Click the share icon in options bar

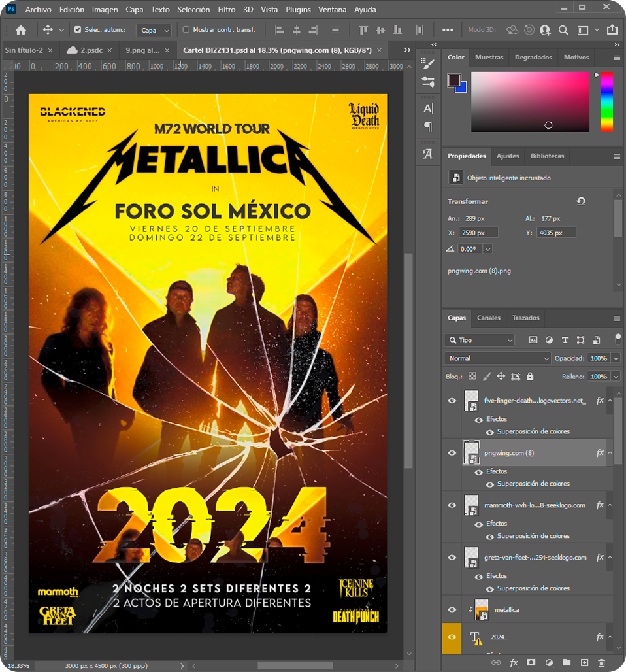click(x=612, y=30)
